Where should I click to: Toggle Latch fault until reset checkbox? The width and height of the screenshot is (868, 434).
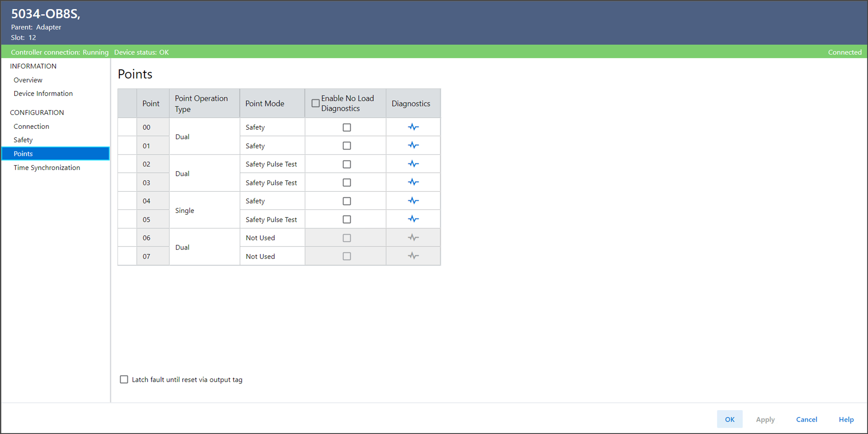tap(124, 379)
